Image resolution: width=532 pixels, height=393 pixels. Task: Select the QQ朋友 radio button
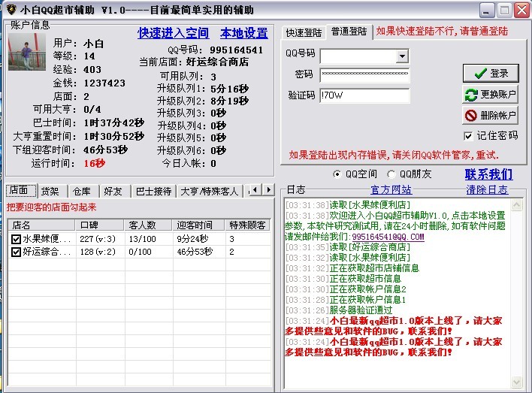point(391,174)
